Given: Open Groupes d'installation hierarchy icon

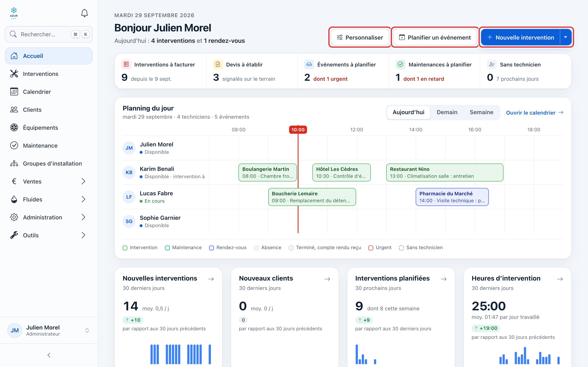Looking at the screenshot, I should click(14, 163).
